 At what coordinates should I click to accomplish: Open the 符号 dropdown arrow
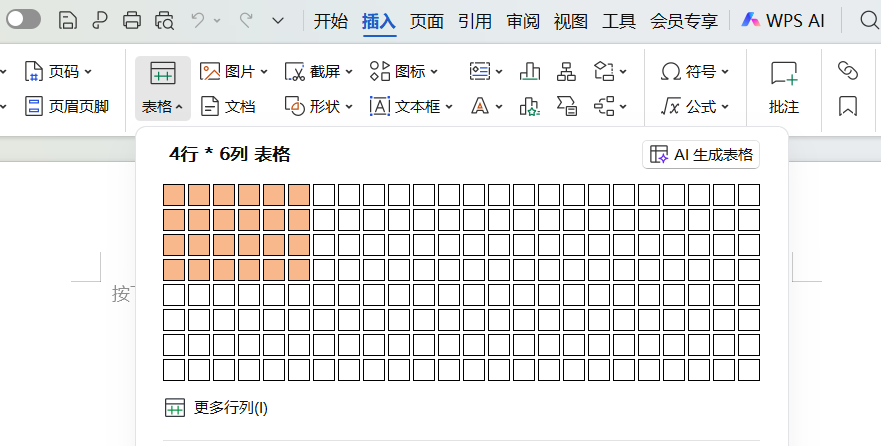pos(725,72)
